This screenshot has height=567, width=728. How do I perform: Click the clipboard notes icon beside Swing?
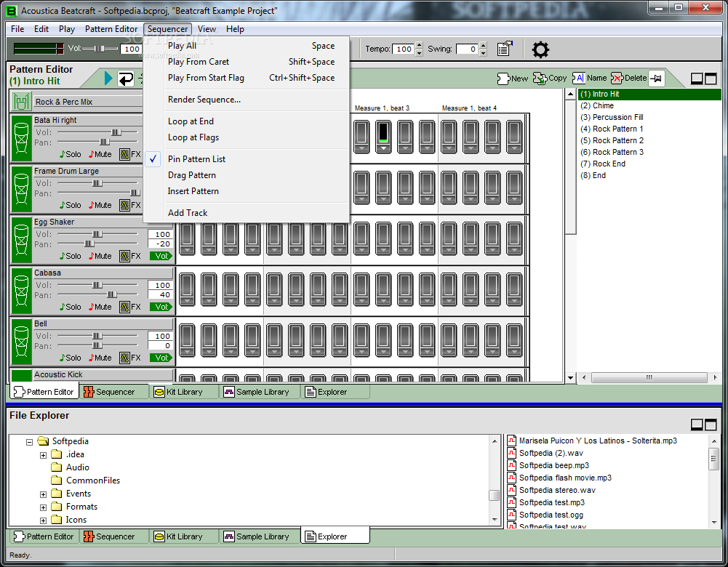504,49
